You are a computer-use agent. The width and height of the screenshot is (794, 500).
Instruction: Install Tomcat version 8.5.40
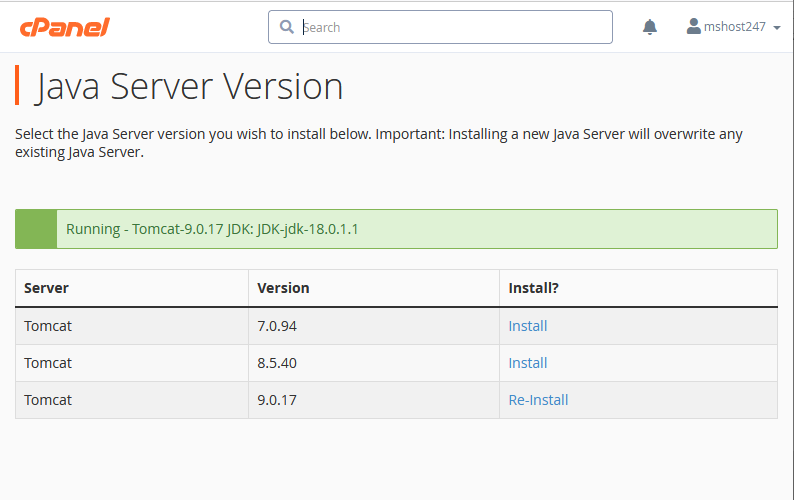[x=528, y=363]
